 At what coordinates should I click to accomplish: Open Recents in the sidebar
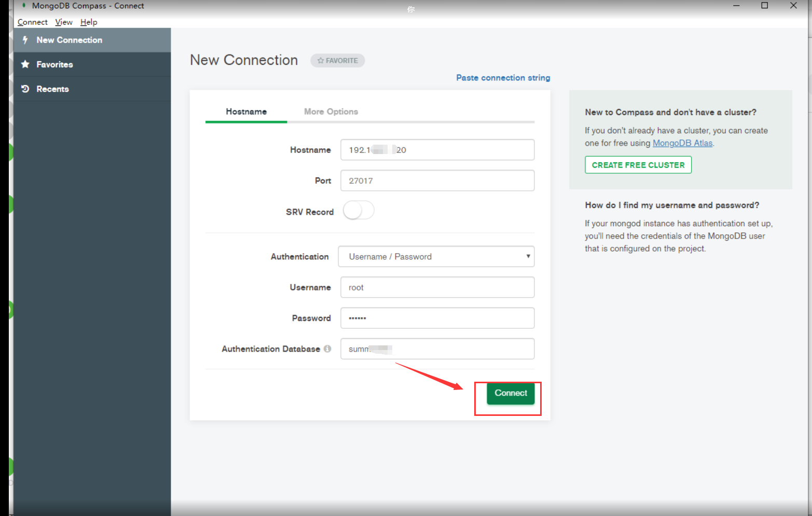pos(92,89)
